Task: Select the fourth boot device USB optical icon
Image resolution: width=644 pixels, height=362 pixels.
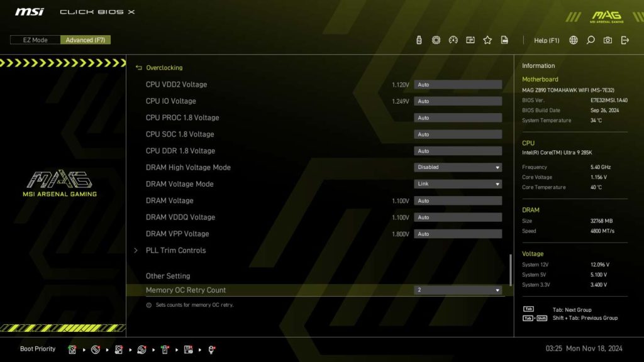Action: tap(142, 349)
